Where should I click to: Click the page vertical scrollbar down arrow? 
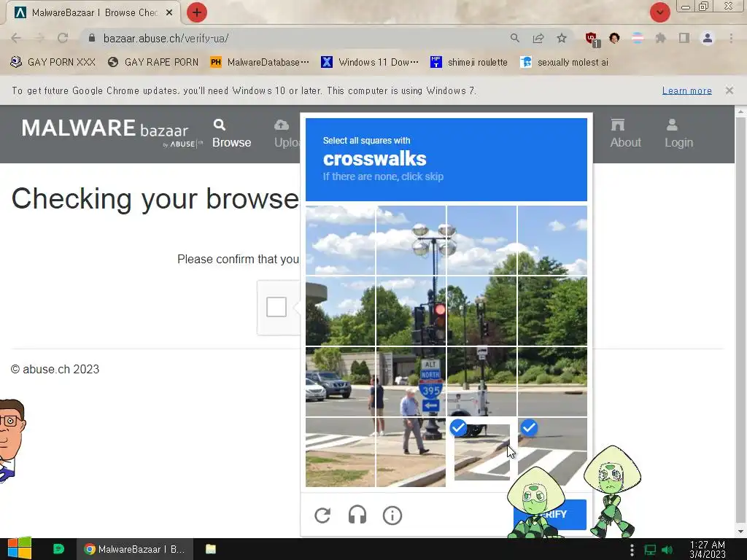click(740, 532)
